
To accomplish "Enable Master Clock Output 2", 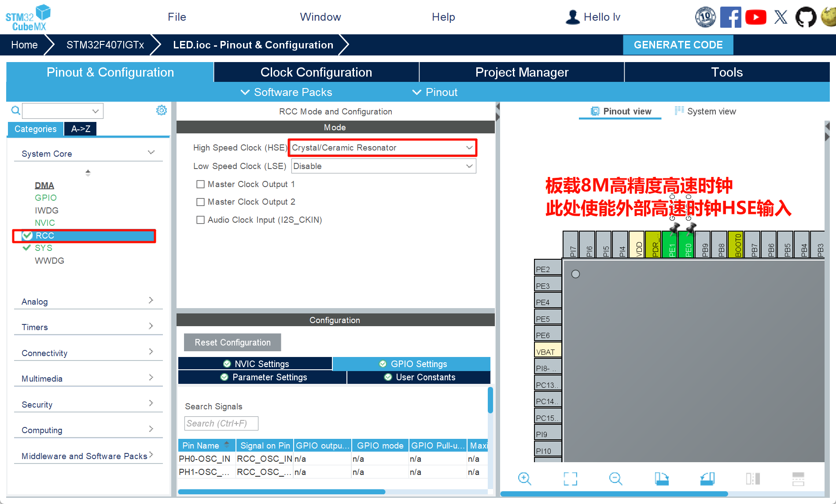I will [x=200, y=202].
